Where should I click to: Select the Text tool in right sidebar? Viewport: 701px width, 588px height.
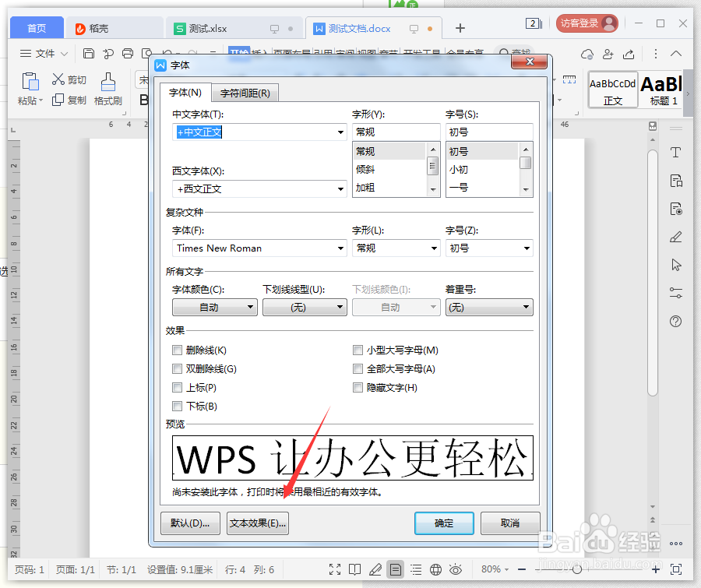676,153
